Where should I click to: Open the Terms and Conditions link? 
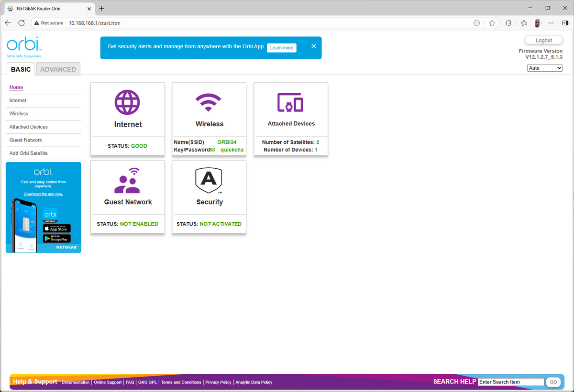coord(181,382)
